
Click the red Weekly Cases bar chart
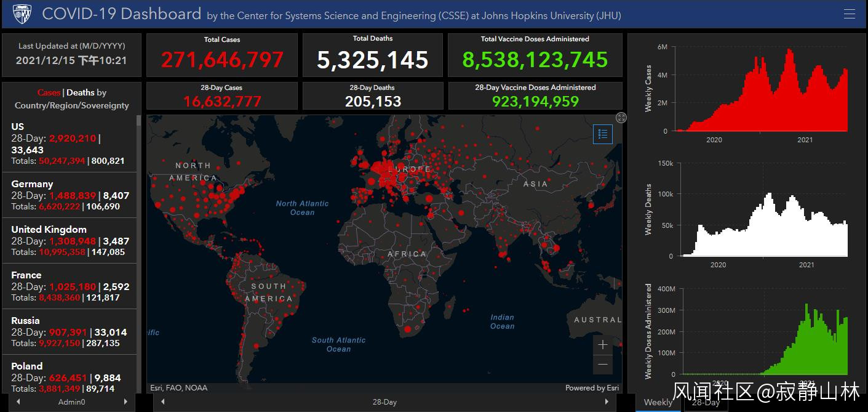763,89
